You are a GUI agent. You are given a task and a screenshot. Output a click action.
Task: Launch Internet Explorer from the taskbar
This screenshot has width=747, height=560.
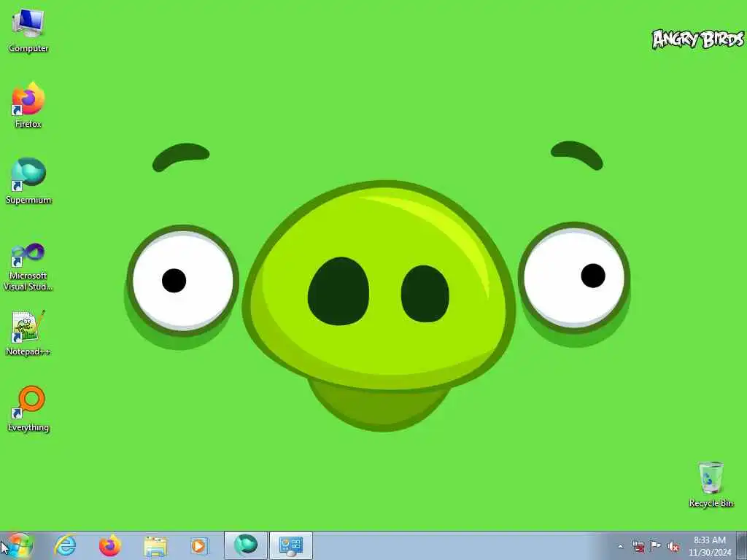pyautogui.click(x=65, y=545)
